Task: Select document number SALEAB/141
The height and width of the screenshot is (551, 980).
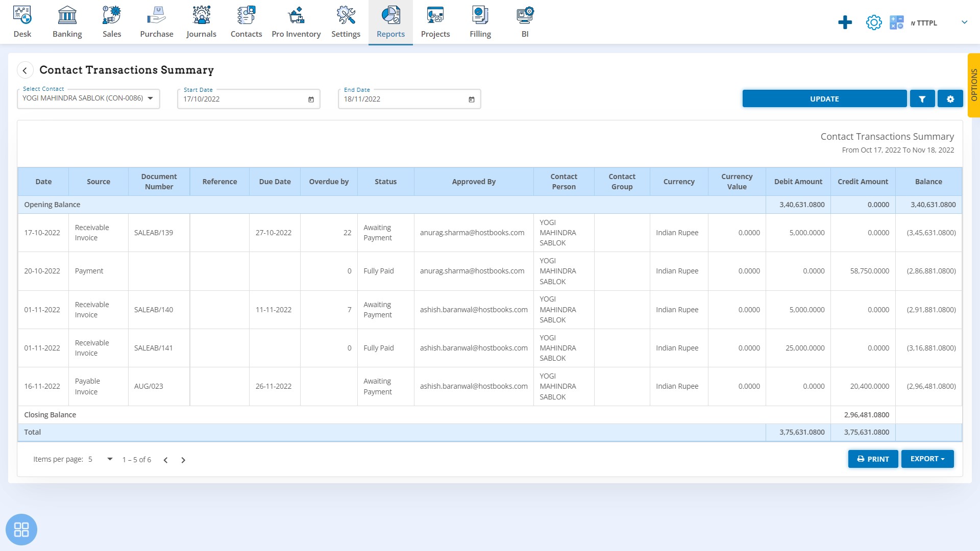Action: tap(154, 348)
